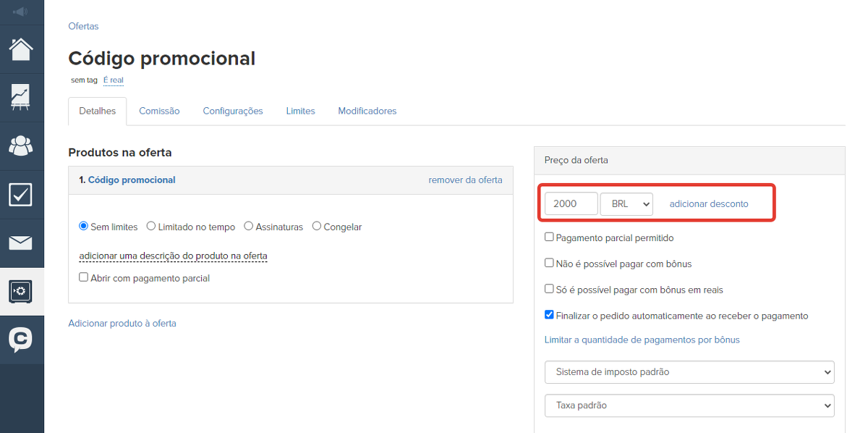Open the users group icon in sidebar

(x=21, y=146)
